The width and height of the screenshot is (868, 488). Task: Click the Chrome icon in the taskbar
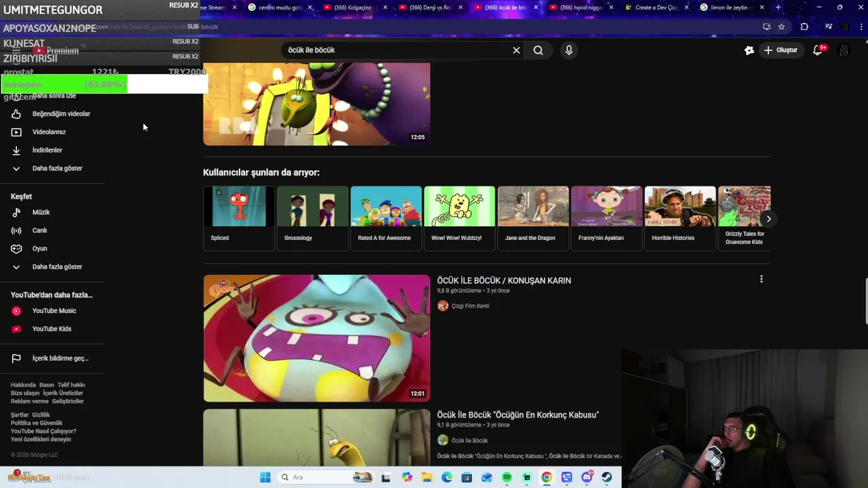(547, 477)
